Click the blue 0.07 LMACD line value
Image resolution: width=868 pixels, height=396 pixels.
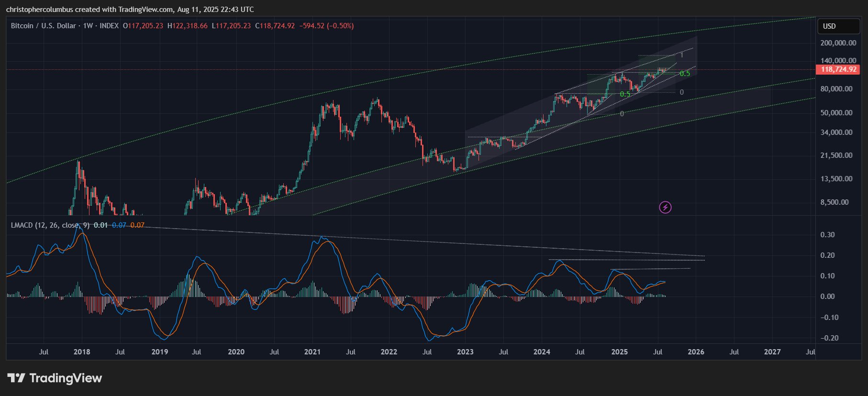[119, 225]
